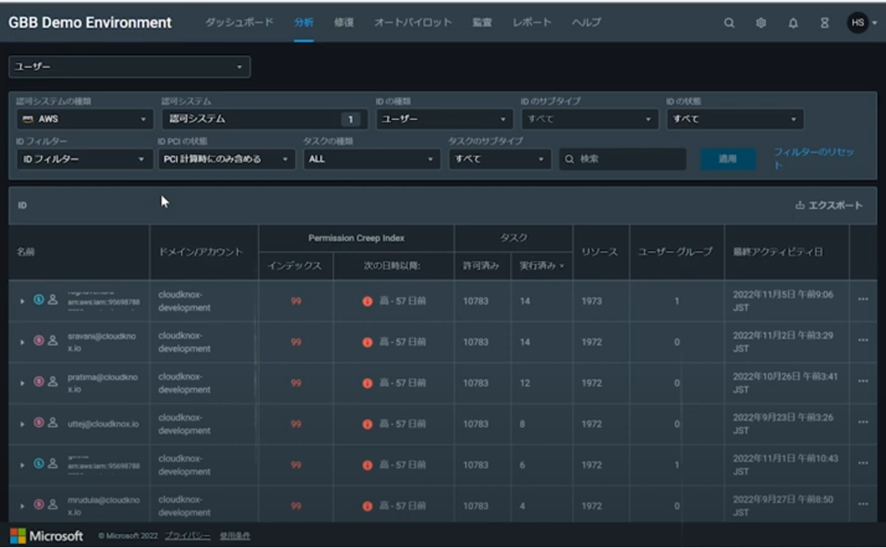Image resolution: width=886 pixels, height=548 pixels.
Task: Open the プライバシー footer link
Action: click(187, 536)
